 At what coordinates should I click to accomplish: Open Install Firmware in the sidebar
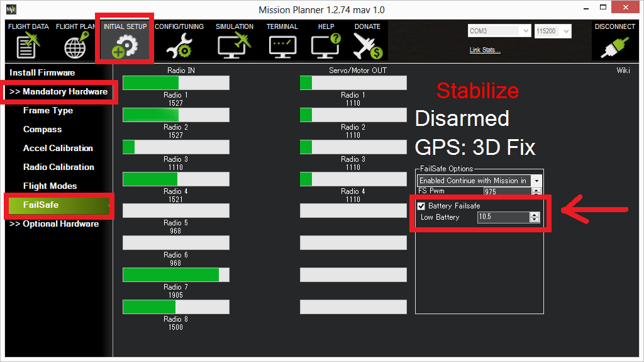[42, 72]
